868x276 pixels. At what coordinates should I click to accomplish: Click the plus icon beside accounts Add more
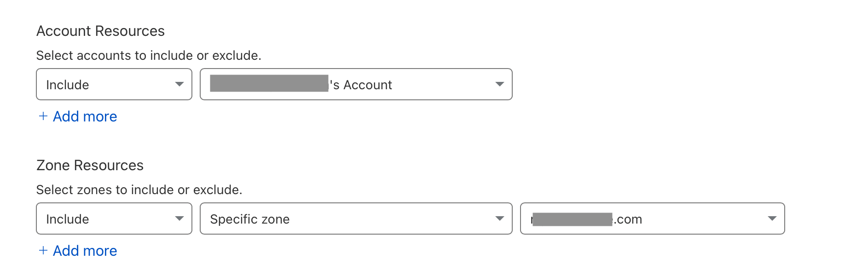point(43,116)
